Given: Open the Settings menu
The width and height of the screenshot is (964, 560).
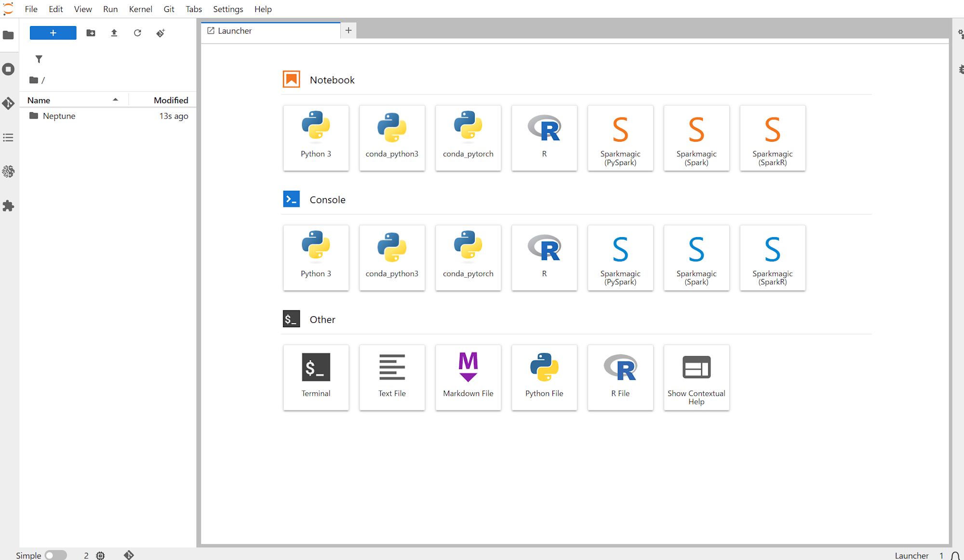Looking at the screenshot, I should 228,9.
